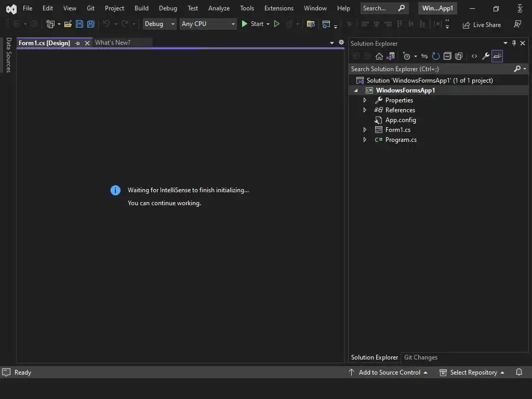The image size is (532, 399).
Task: Open the Debug configuration dropdown
Action: (x=159, y=24)
